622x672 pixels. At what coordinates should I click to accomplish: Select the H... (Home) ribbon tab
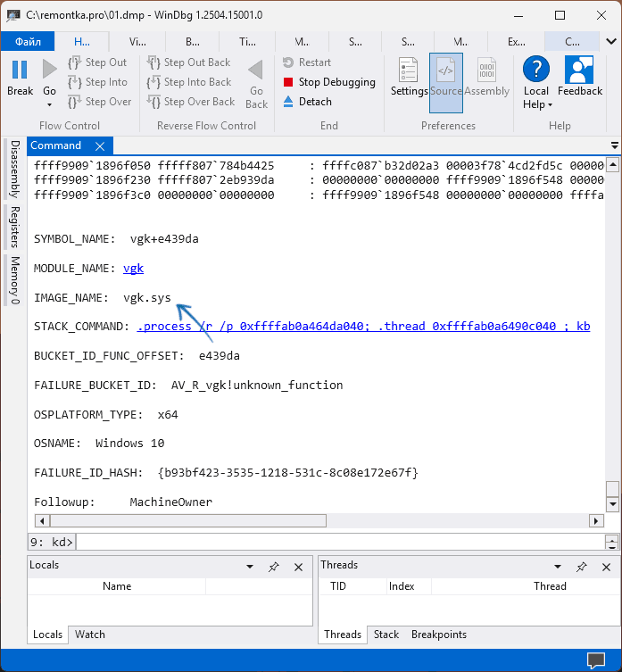[82, 42]
